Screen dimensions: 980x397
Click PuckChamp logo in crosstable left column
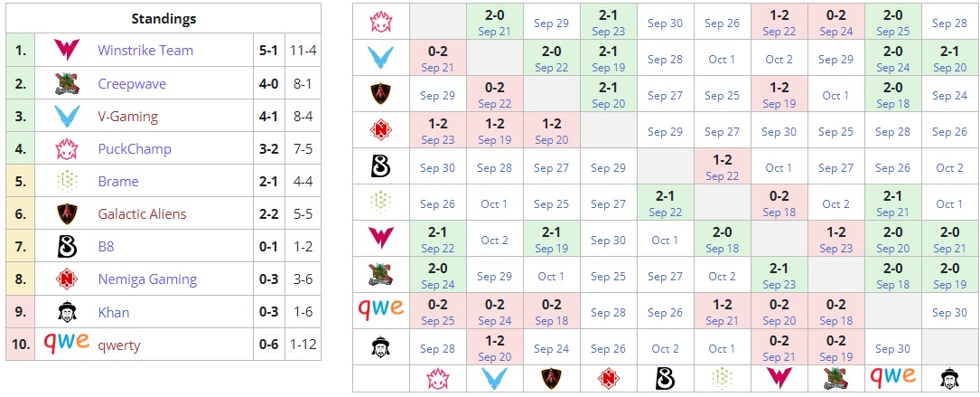tap(380, 23)
